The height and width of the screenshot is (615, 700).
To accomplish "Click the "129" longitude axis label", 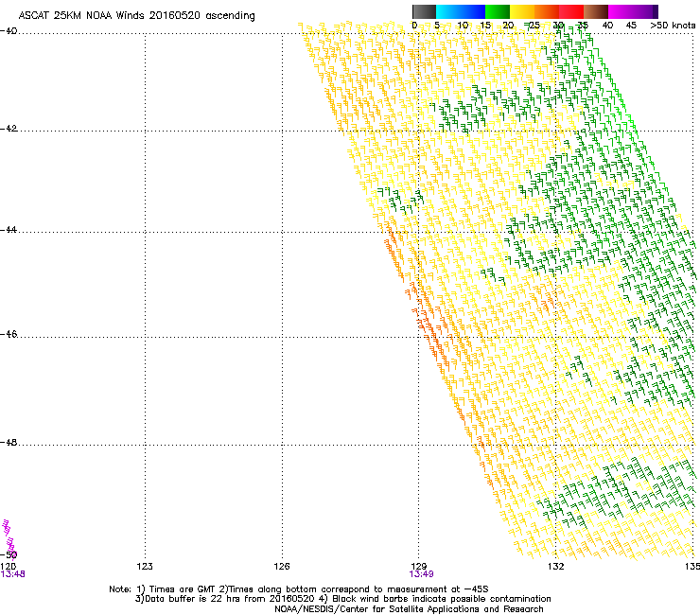I will tap(418, 567).
